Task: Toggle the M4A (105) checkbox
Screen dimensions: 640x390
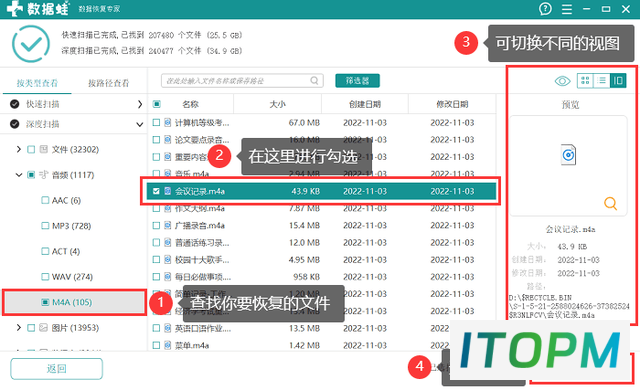Action: [45, 302]
